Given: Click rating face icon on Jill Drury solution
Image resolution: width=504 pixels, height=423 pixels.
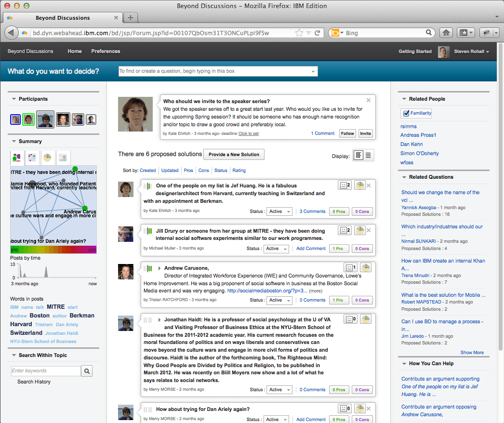Looking at the screenshot, I should (x=345, y=230).
